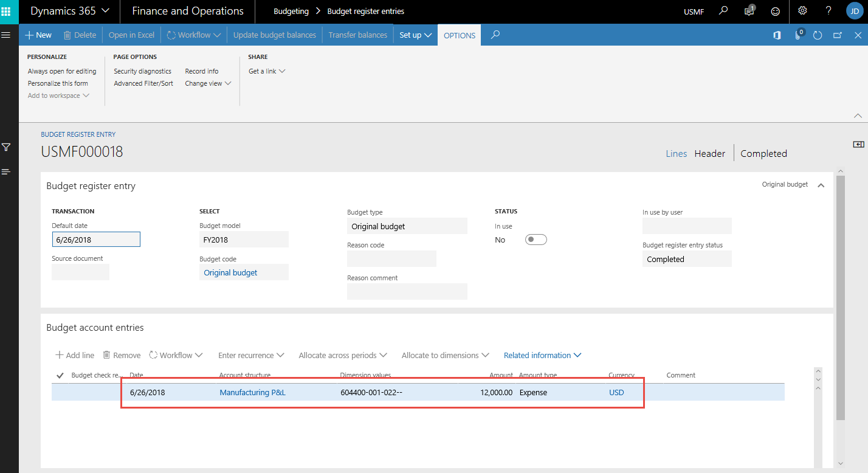This screenshot has width=868, height=473.
Task: Click the page vertical scrollbar
Action: [840, 298]
